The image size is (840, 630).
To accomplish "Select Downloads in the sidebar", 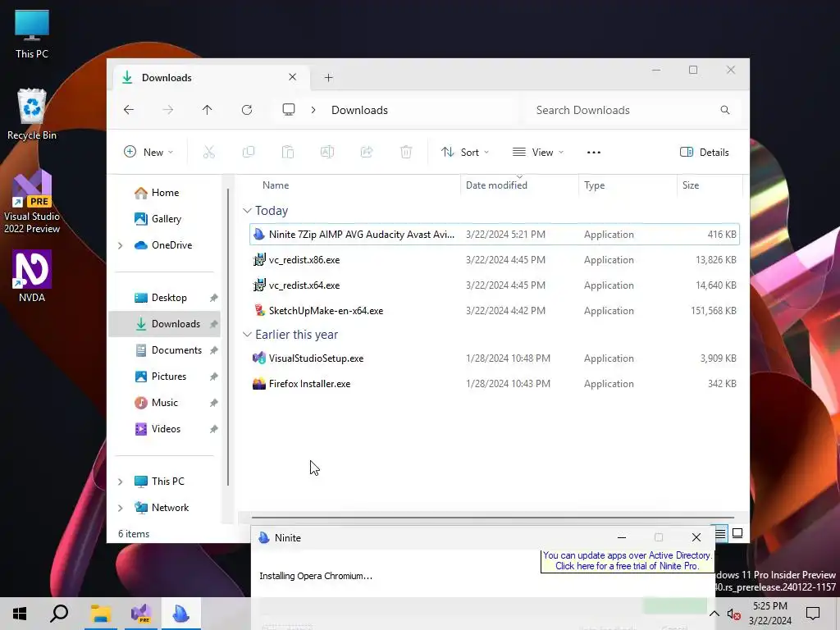I will (x=164, y=323).
